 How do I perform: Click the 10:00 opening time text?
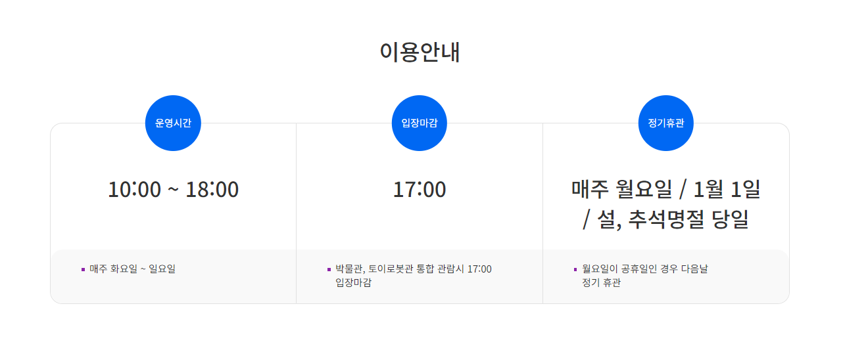(134, 189)
